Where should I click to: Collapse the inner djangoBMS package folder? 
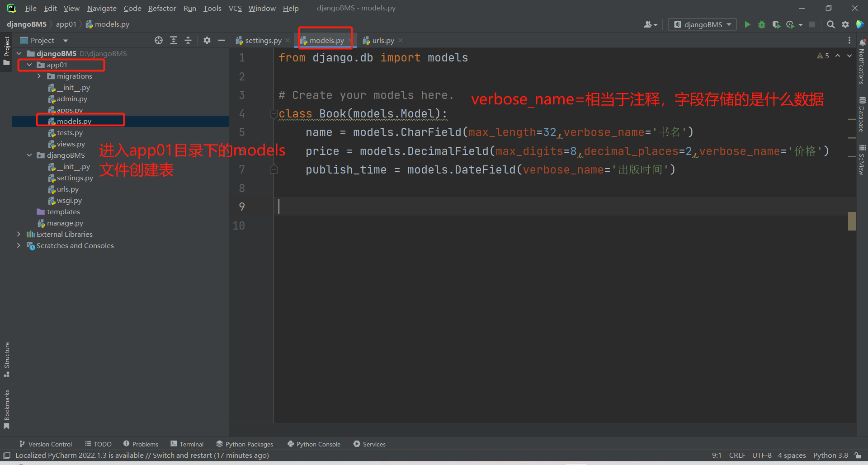click(29, 155)
